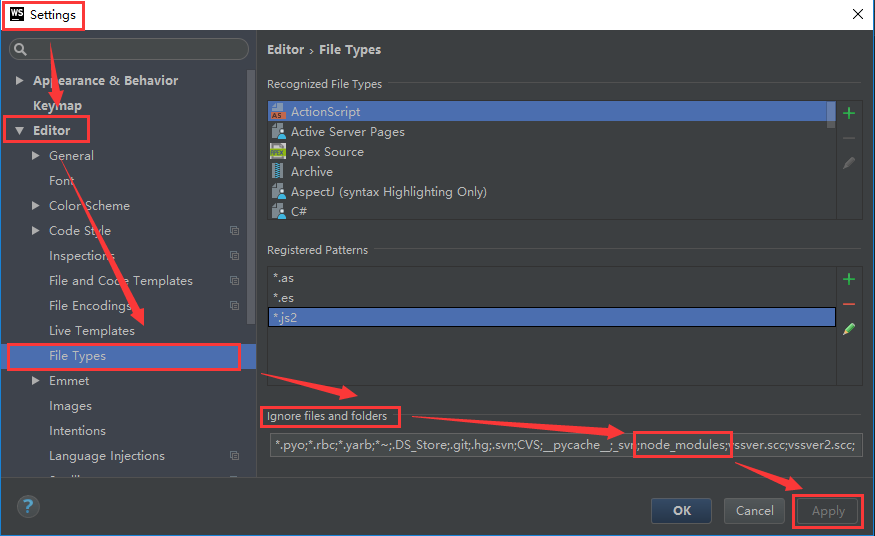Open the help question mark button
Image resolution: width=875 pixels, height=536 pixels.
point(28,507)
